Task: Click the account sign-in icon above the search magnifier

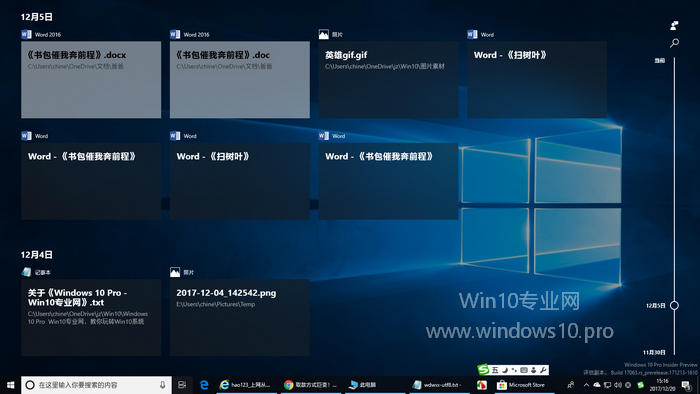Action: tap(674, 26)
